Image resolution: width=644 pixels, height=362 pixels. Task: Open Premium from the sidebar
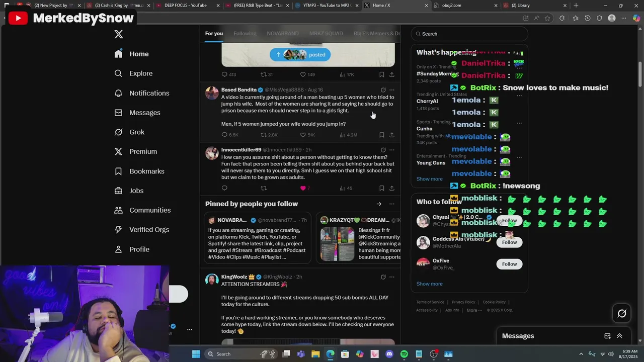[x=135, y=151]
